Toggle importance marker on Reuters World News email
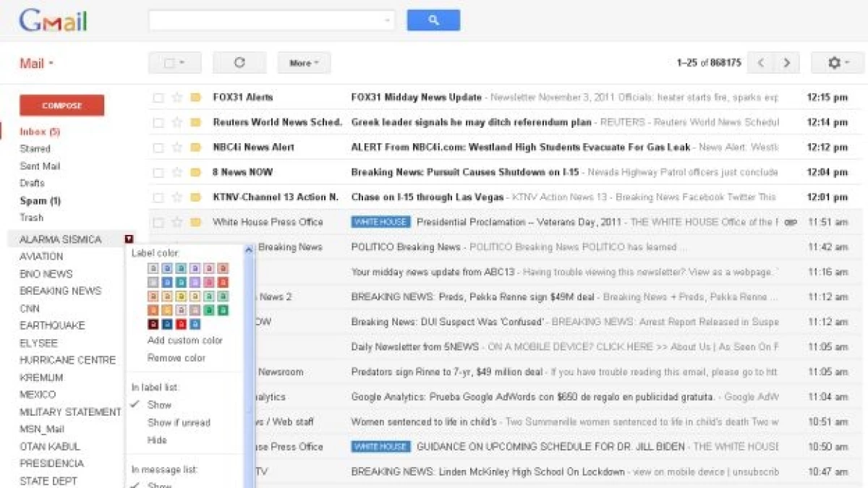The width and height of the screenshot is (868, 488). pos(195,122)
